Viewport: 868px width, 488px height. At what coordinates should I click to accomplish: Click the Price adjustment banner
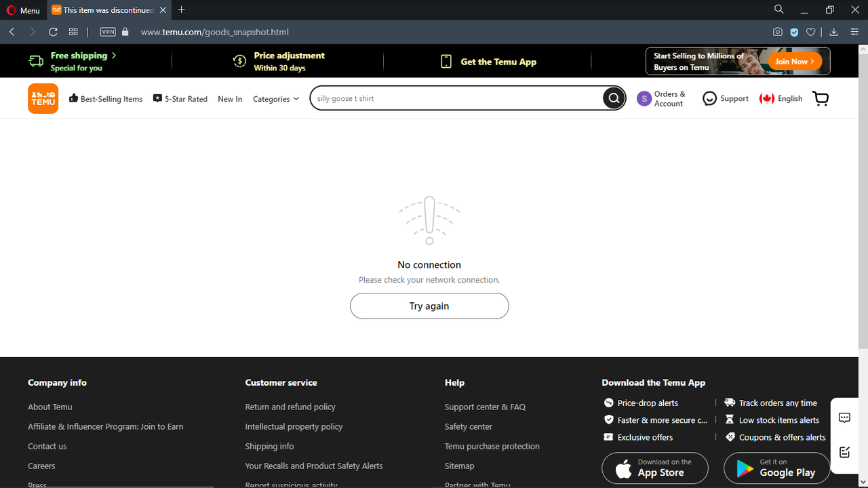coord(279,62)
